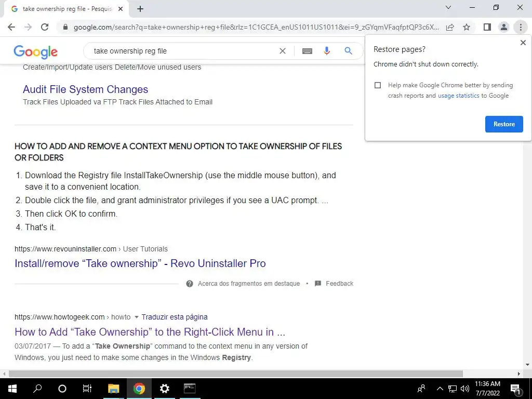Clear the Google search box text
This screenshot has width=532, height=399.
pyautogui.click(x=282, y=51)
